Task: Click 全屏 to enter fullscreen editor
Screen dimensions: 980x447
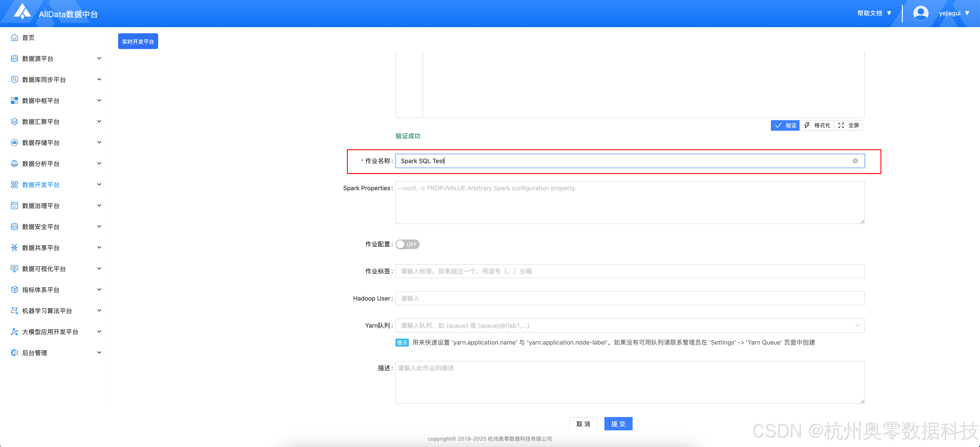Action: [848, 125]
